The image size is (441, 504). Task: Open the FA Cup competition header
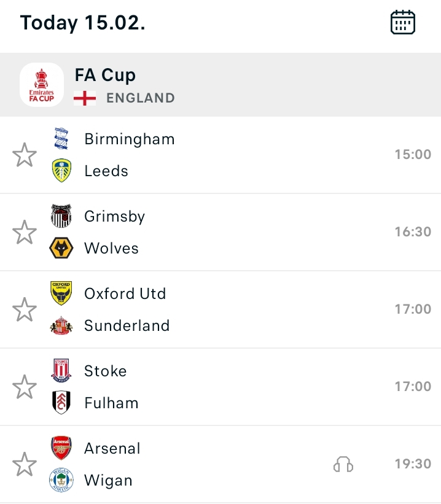click(105, 76)
